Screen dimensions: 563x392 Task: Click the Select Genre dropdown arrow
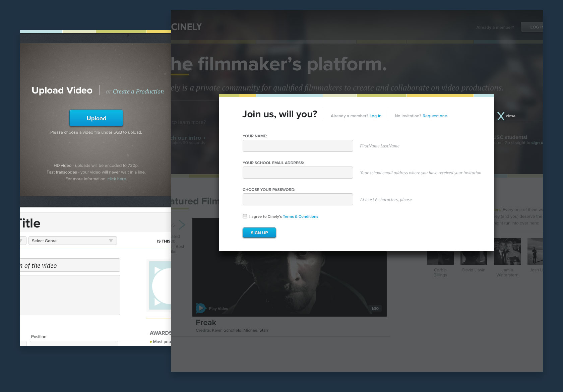[x=111, y=241]
